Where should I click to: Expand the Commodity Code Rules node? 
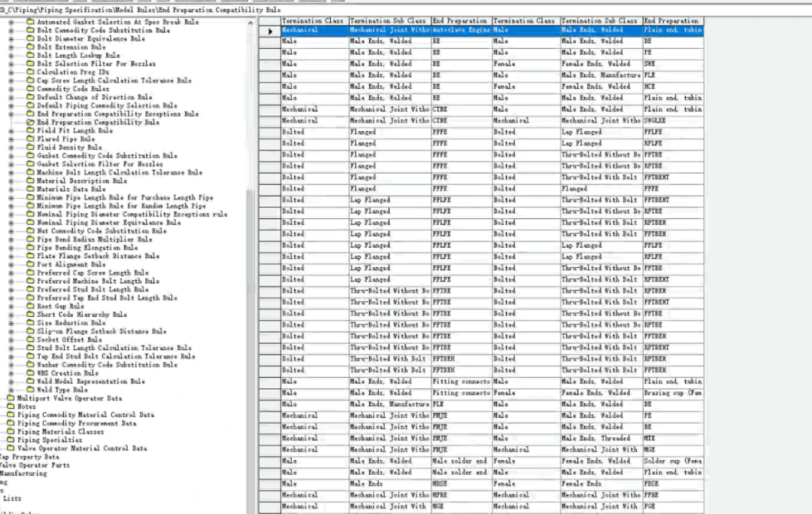[x=11, y=89]
